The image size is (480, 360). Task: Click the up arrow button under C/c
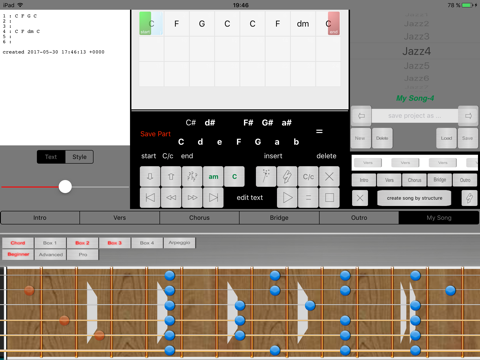pos(171,177)
